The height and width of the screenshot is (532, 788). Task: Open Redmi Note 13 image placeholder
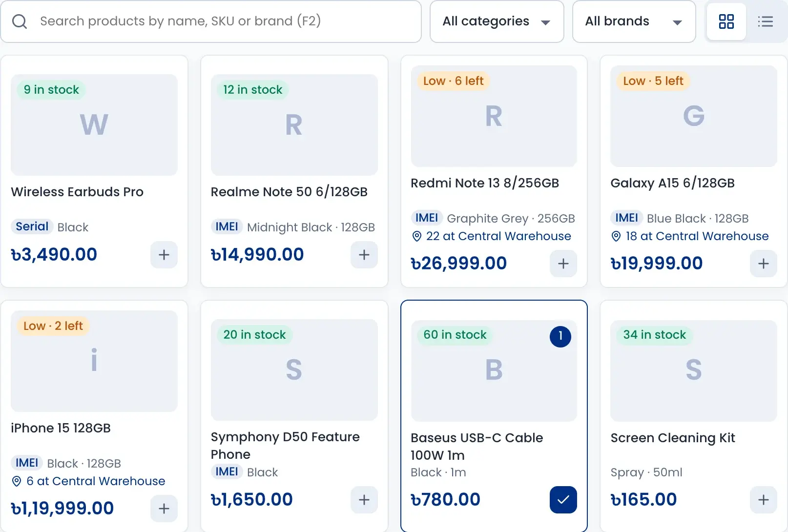[x=494, y=116]
